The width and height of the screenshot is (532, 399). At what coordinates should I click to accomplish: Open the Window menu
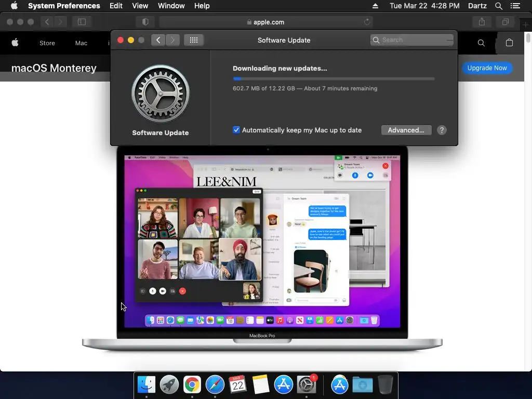[171, 6]
